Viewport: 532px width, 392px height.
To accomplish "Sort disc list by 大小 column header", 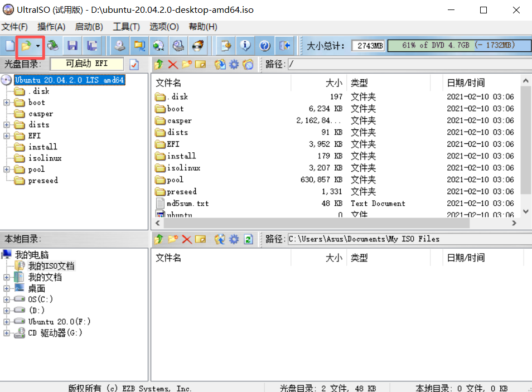I will coord(318,83).
